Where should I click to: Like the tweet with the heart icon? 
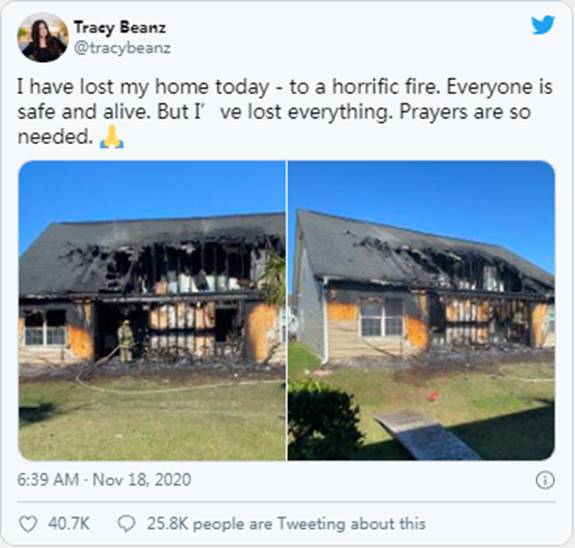click(28, 524)
